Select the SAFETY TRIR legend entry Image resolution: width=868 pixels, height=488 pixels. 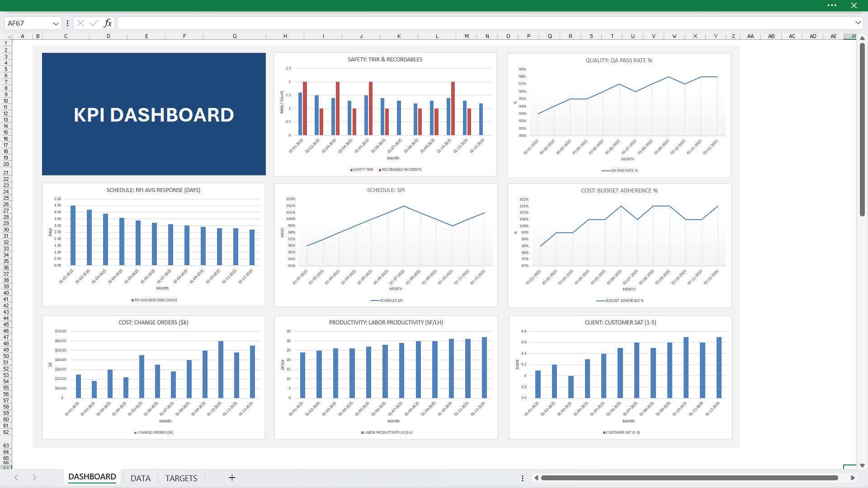[x=362, y=170]
